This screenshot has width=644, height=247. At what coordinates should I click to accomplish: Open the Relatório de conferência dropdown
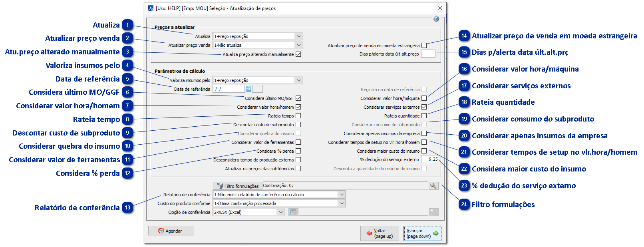(342, 195)
